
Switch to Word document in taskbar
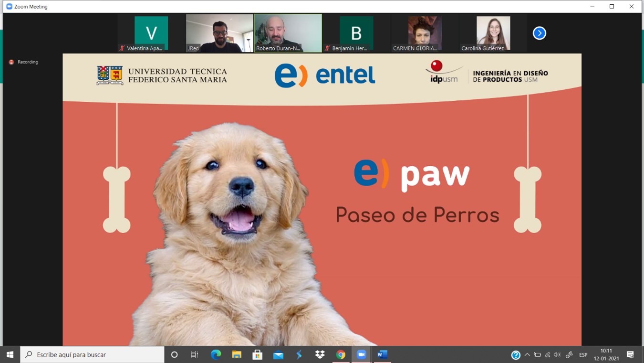[382, 354]
